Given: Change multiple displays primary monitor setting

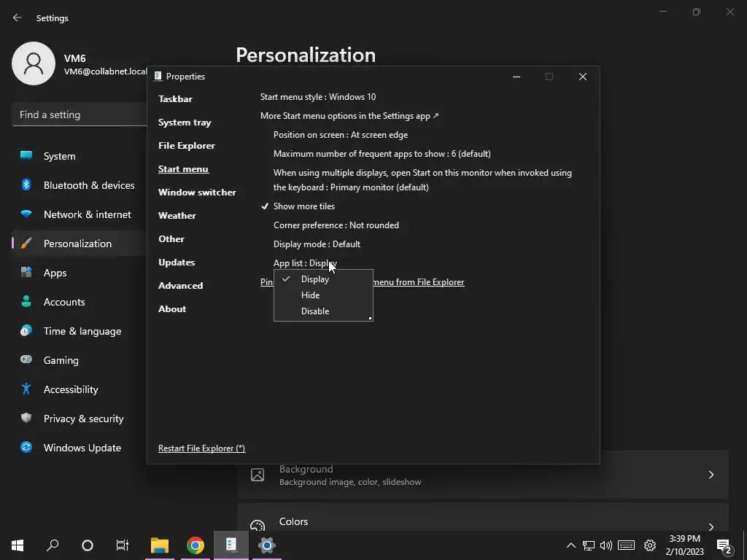Looking at the screenshot, I should point(422,180).
